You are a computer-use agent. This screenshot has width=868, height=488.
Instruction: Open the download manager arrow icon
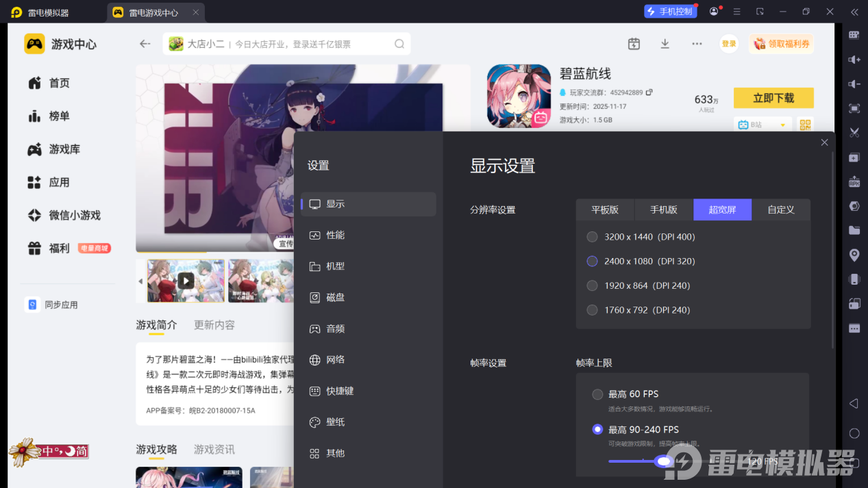click(x=665, y=44)
